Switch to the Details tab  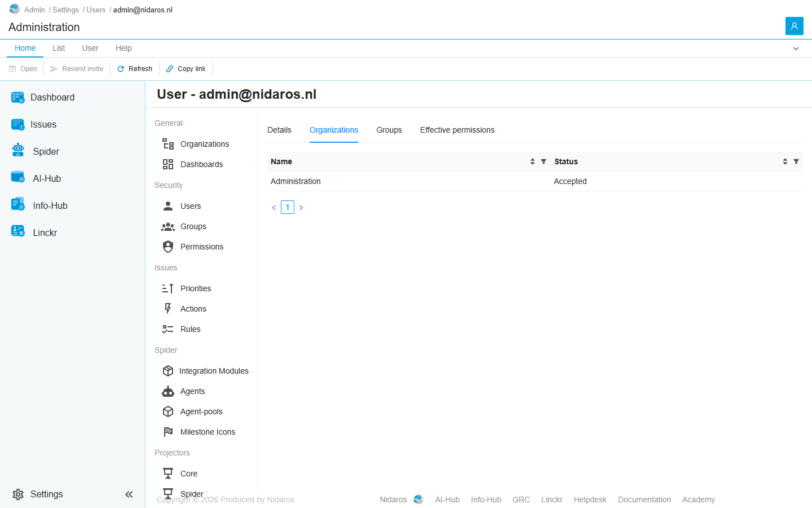(x=279, y=130)
